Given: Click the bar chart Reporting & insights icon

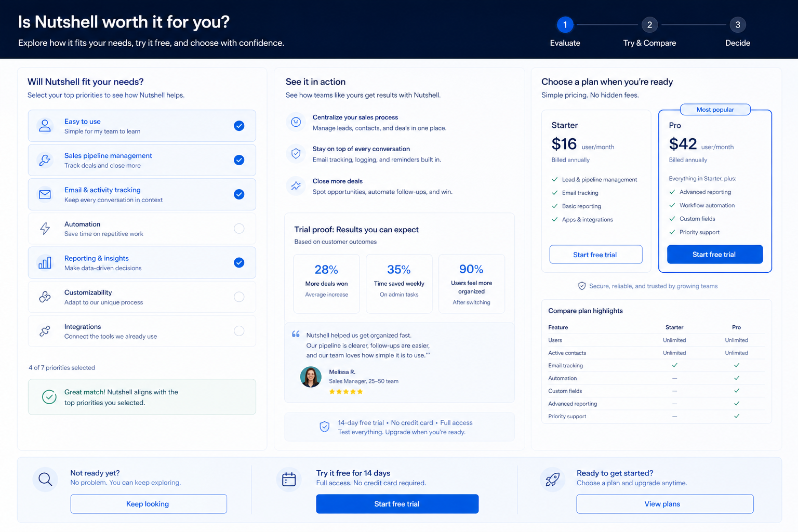Looking at the screenshot, I should point(45,263).
